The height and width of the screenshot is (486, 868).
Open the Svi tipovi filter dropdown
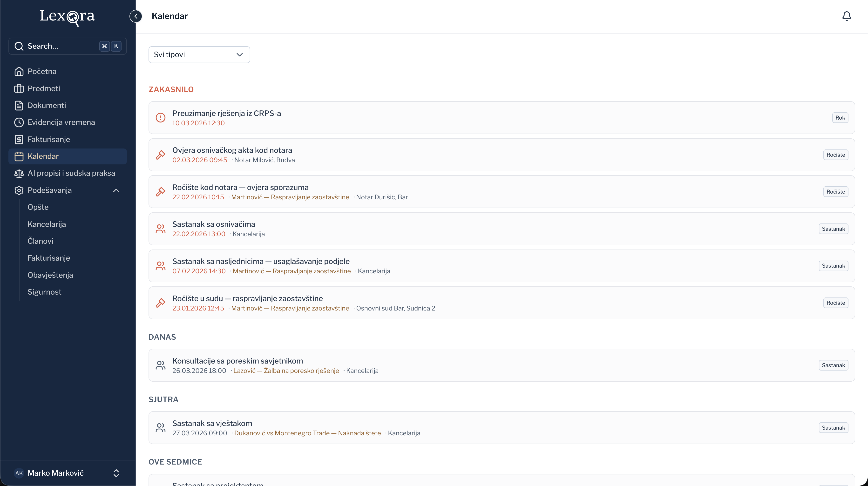click(199, 54)
